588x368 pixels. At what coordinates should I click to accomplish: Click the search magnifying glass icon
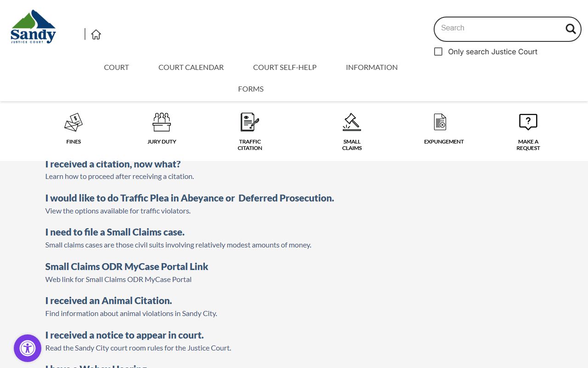[570, 29]
